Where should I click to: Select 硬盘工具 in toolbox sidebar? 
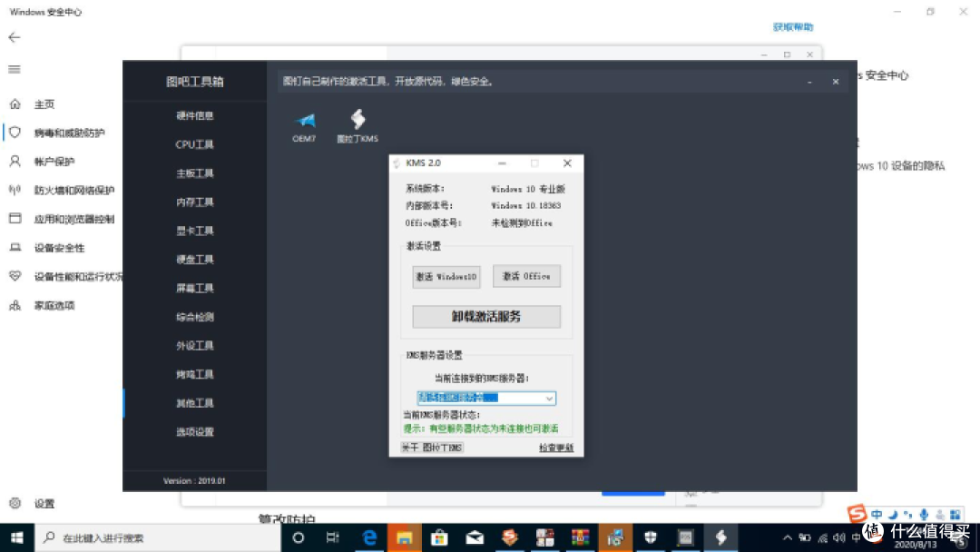pos(195,260)
